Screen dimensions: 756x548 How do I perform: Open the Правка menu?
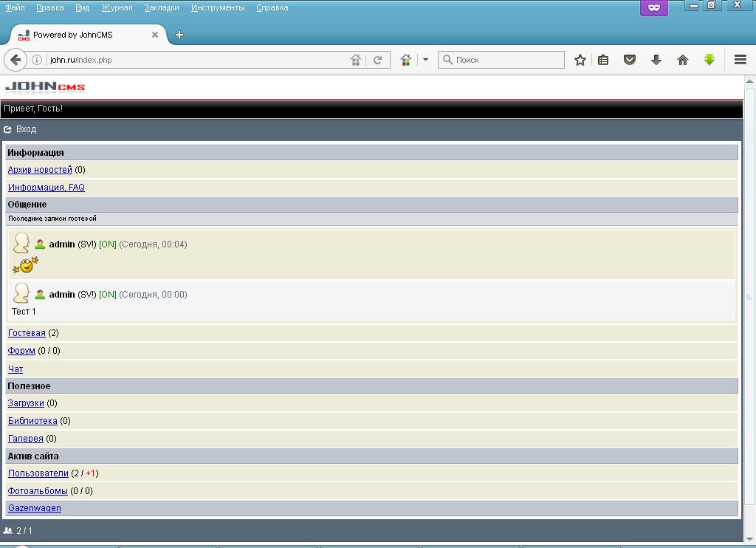50,7
